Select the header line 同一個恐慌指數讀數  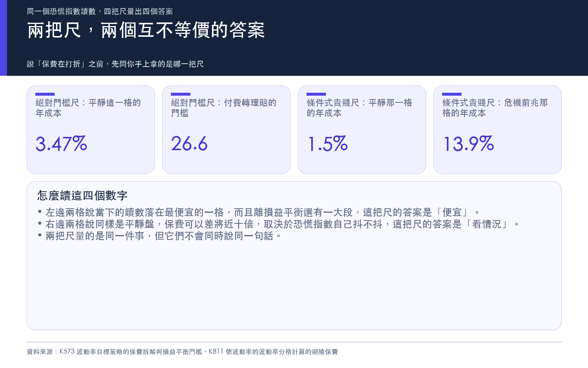tap(100, 11)
